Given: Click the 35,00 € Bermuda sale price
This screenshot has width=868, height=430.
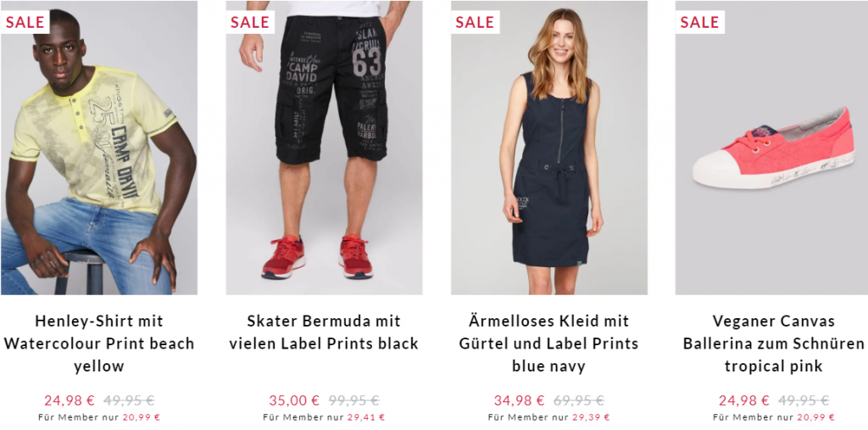Looking at the screenshot, I should tap(294, 400).
